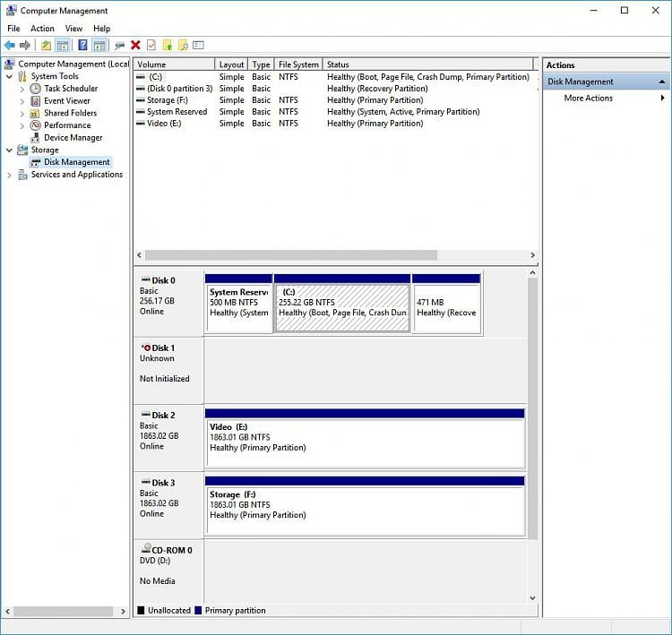This screenshot has width=672, height=635.
Task: Expand the Task Scheduler arrow
Action: click(x=22, y=89)
